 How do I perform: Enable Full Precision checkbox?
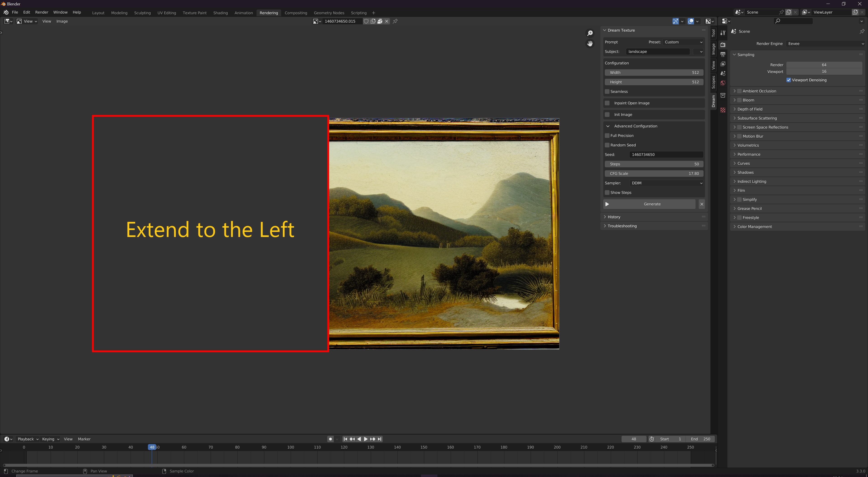(x=607, y=135)
